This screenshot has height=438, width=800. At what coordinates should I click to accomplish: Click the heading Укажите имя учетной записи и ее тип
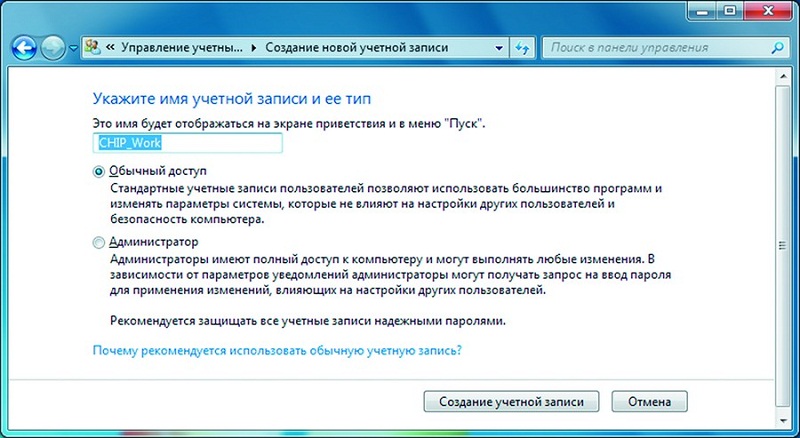[232, 98]
